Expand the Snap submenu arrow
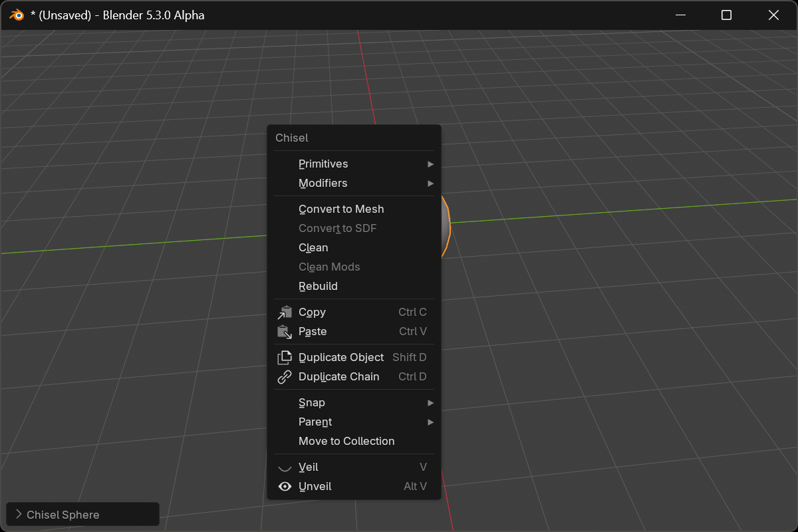 point(430,402)
